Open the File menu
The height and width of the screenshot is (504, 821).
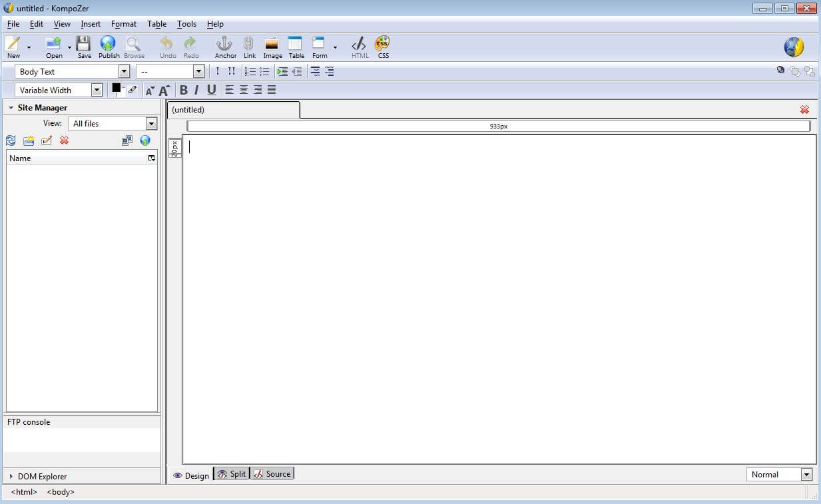[13, 24]
